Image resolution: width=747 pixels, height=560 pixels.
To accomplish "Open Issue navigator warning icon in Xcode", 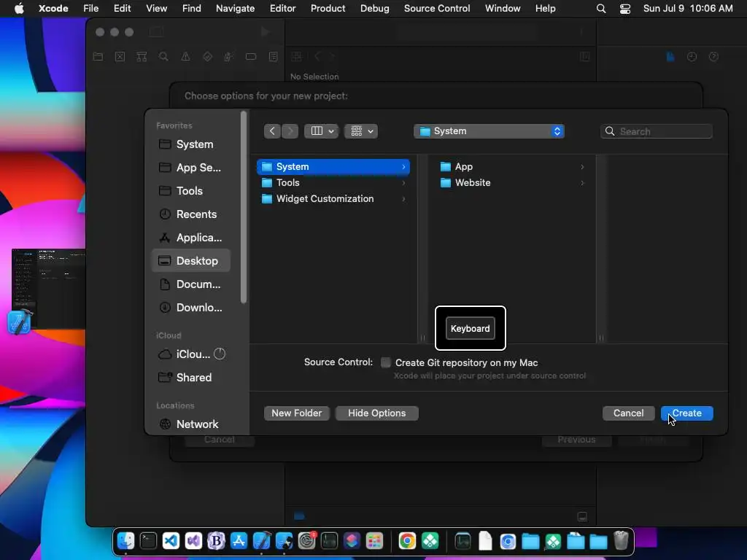I will coord(185,57).
